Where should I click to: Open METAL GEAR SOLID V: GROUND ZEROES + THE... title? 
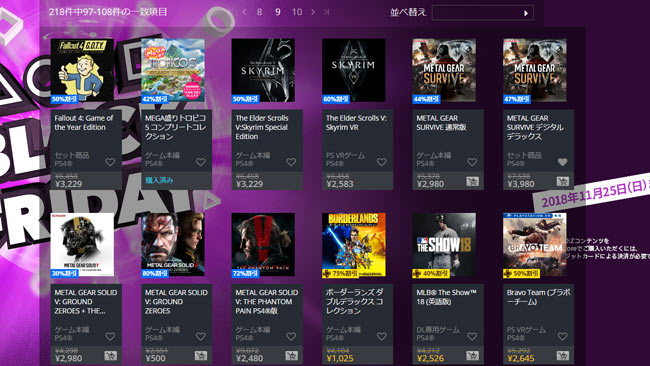point(85,302)
